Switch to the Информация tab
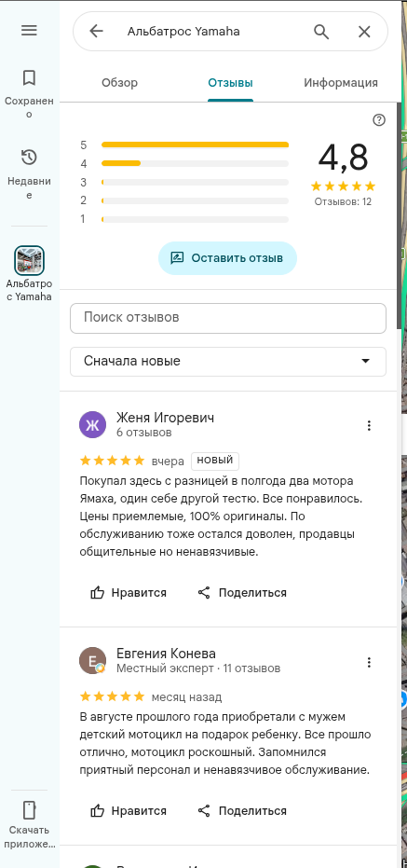Image resolution: width=407 pixels, height=868 pixels. (341, 83)
